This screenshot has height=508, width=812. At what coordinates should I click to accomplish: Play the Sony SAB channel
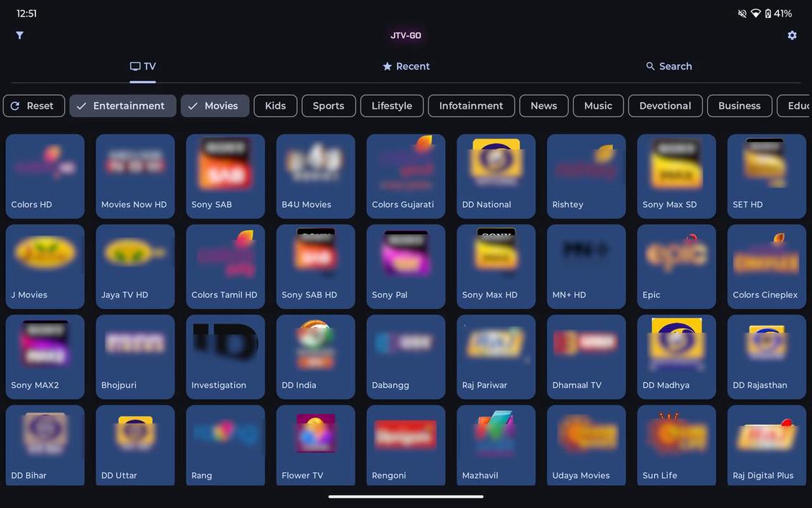[225, 176]
